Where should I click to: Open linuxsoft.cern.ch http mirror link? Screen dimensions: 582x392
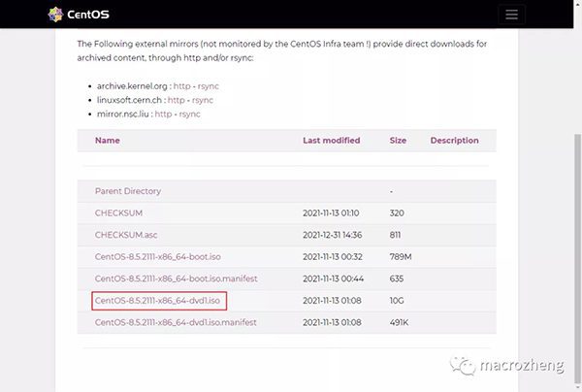coord(177,100)
